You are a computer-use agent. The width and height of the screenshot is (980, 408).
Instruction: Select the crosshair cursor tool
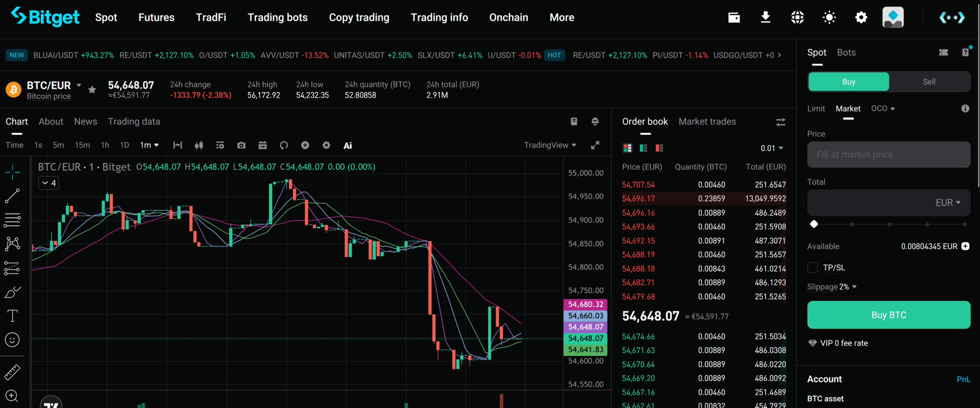(12, 172)
